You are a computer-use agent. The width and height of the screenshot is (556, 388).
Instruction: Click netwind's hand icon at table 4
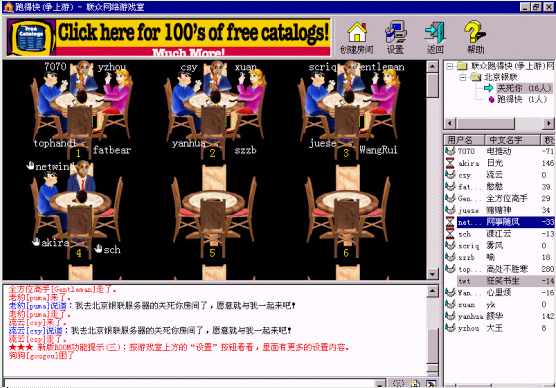(30, 166)
